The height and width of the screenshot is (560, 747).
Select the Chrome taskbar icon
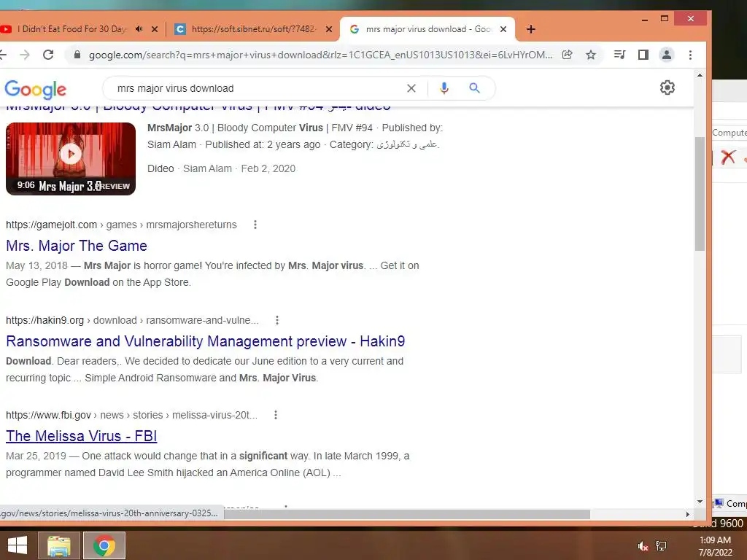104,545
